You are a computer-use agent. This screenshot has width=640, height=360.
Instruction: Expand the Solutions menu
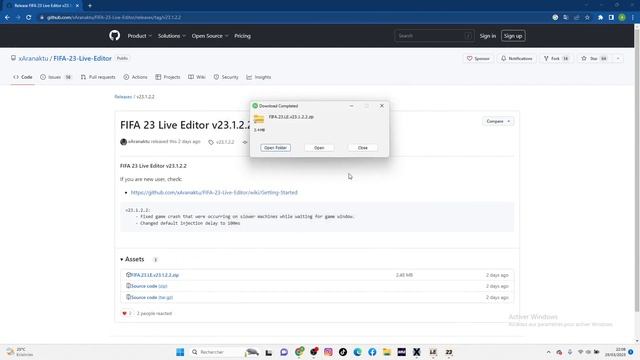[171, 36]
